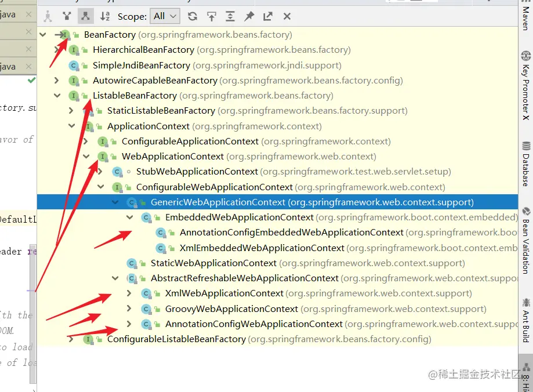Click the Key Promoter X icon
533x392 pixels.
coord(526,56)
